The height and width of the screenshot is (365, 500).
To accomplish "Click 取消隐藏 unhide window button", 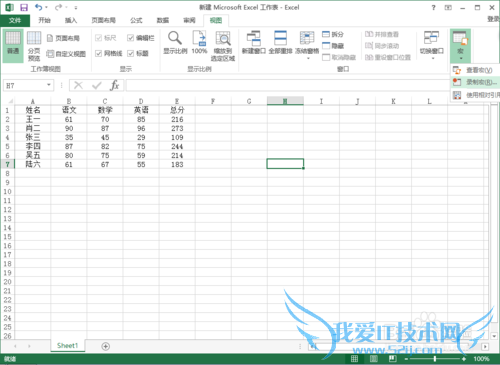I will click(x=339, y=57).
